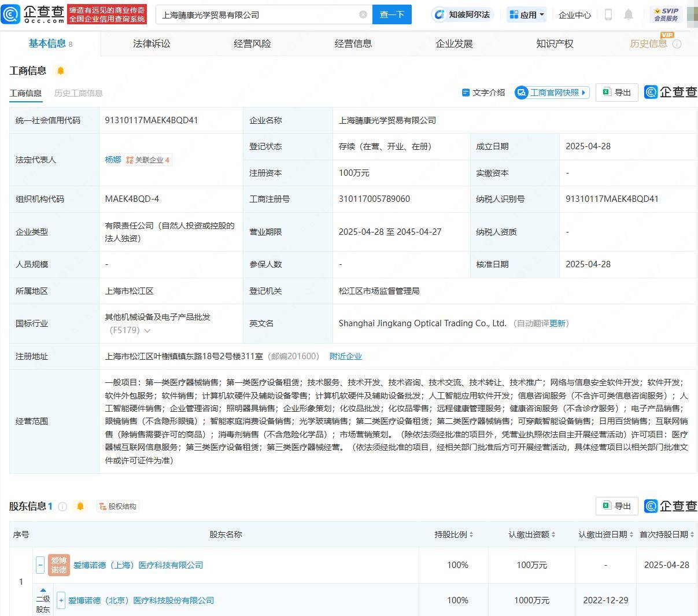
Task: Collapse the 二级股东 arrow
Action: click(x=43, y=590)
